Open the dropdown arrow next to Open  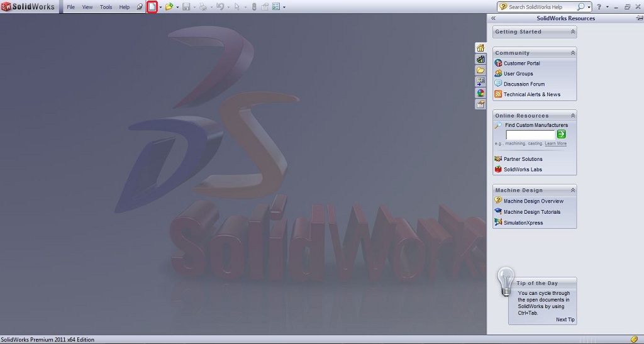click(x=177, y=7)
